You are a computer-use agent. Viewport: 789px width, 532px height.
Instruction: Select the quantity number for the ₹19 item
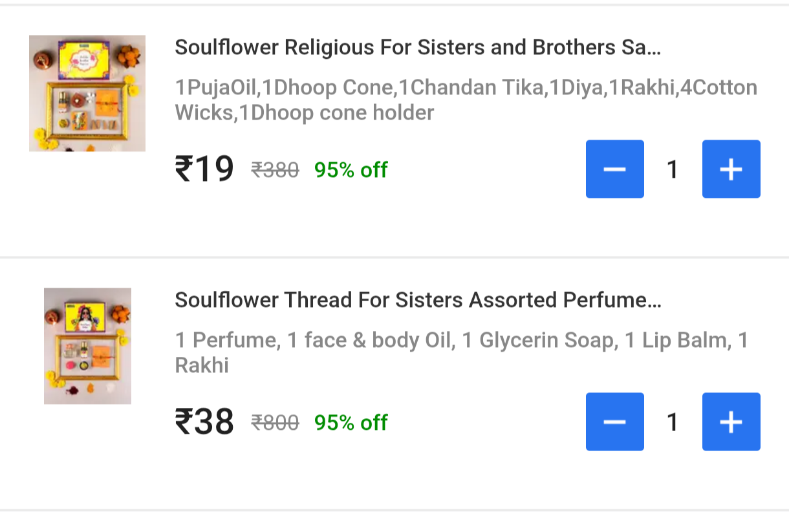click(673, 169)
